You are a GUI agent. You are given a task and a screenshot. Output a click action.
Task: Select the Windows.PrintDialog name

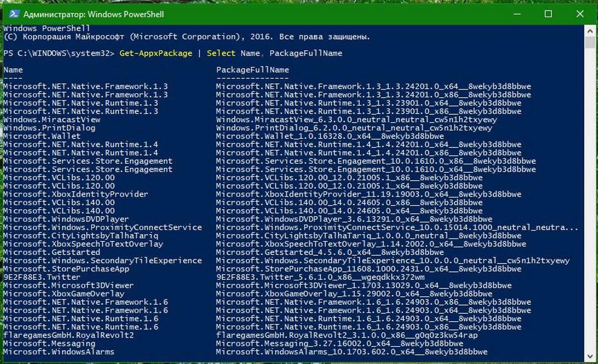tap(49, 128)
